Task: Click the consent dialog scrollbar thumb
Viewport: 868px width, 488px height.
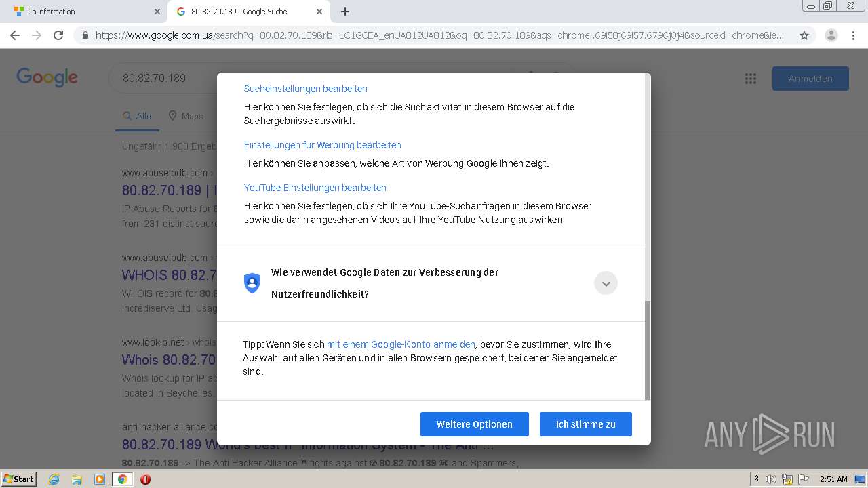Action: click(x=648, y=350)
